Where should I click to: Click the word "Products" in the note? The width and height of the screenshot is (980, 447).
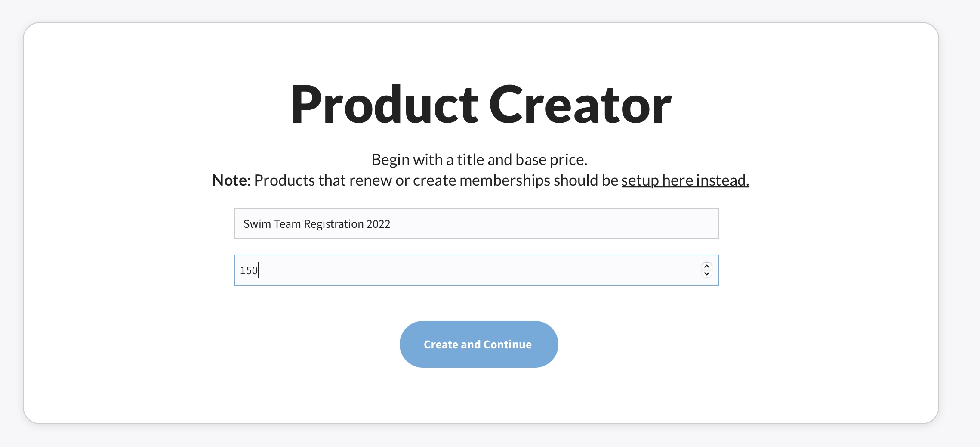pyautogui.click(x=284, y=180)
